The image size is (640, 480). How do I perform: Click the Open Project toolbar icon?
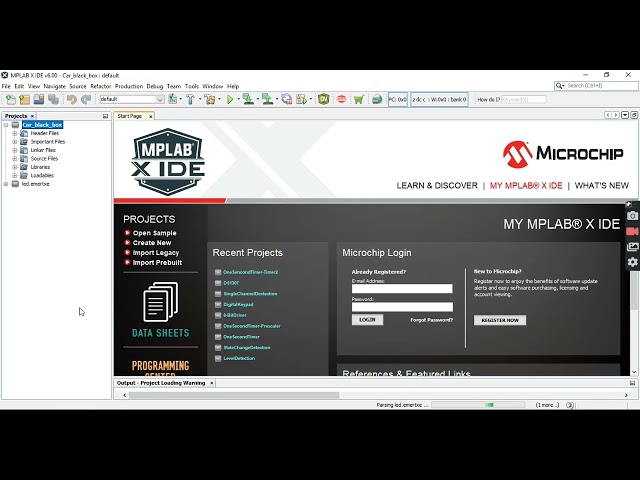(x=39, y=99)
